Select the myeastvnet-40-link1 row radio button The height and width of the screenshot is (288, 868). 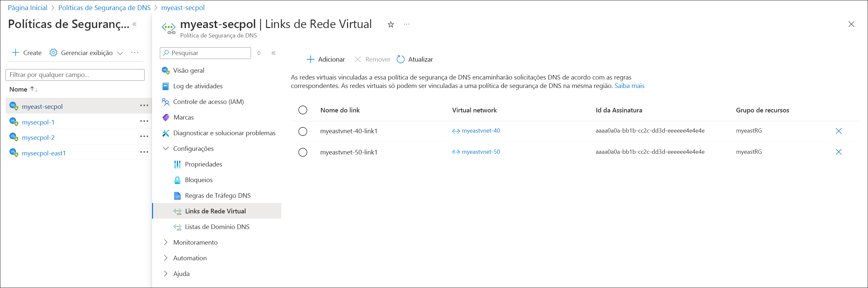click(x=302, y=131)
